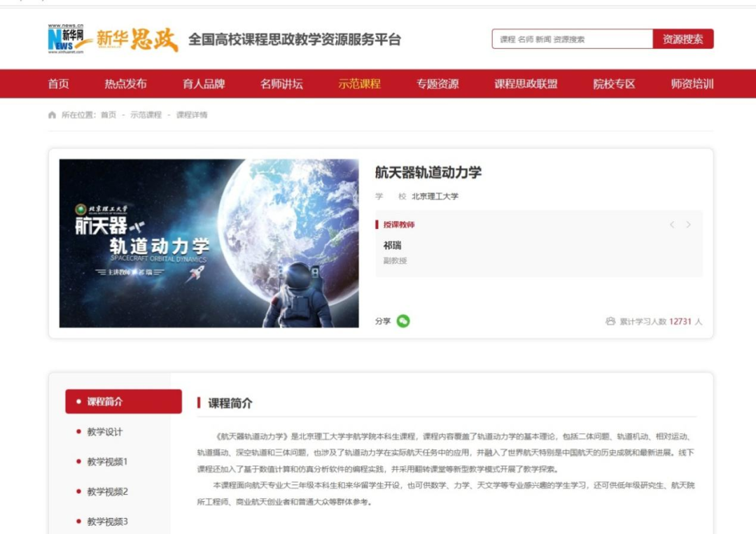The width and height of the screenshot is (756, 534).
Task: Open the 示范课程 navigation item
Action: [360, 84]
